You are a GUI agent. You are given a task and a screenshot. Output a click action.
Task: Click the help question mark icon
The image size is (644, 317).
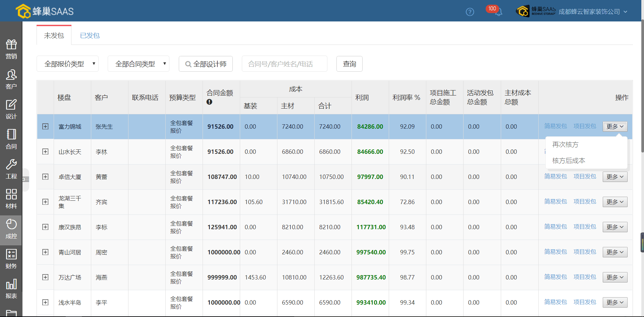coord(470,12)
